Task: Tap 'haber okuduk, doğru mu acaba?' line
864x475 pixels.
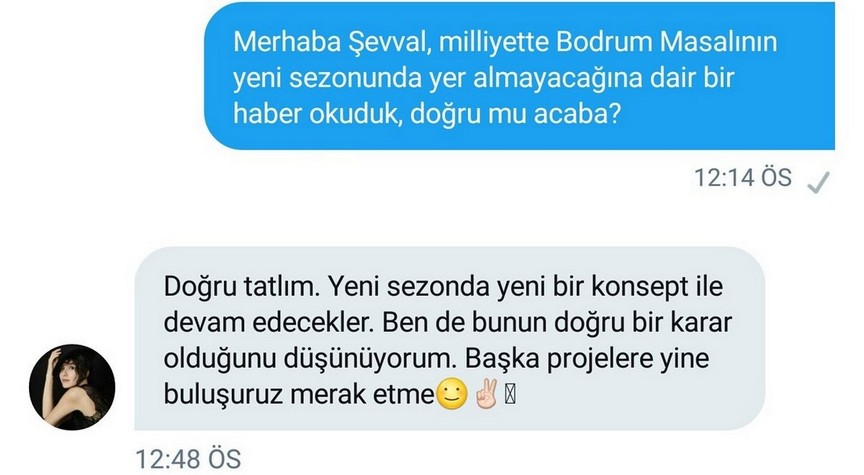Action: [x=427, y=114]
